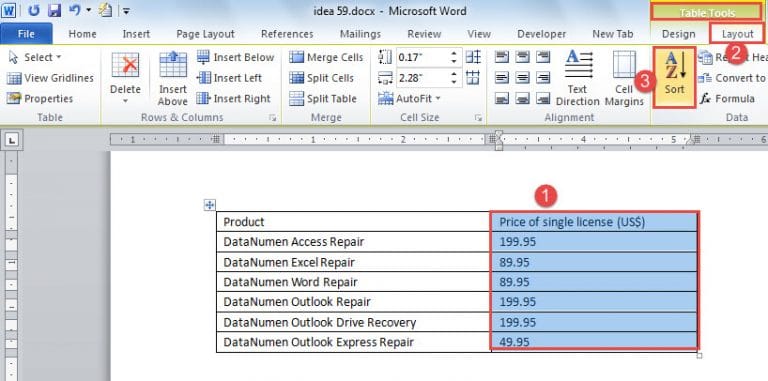Click the Split Table icon
Viewport: 768px width, 381px height.
coord(297,98)
